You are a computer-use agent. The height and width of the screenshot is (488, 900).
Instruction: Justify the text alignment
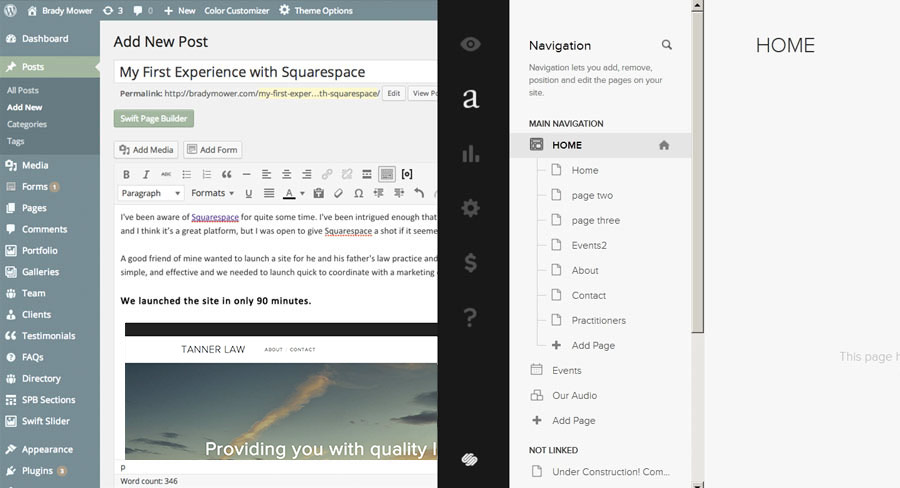[269, 193]
